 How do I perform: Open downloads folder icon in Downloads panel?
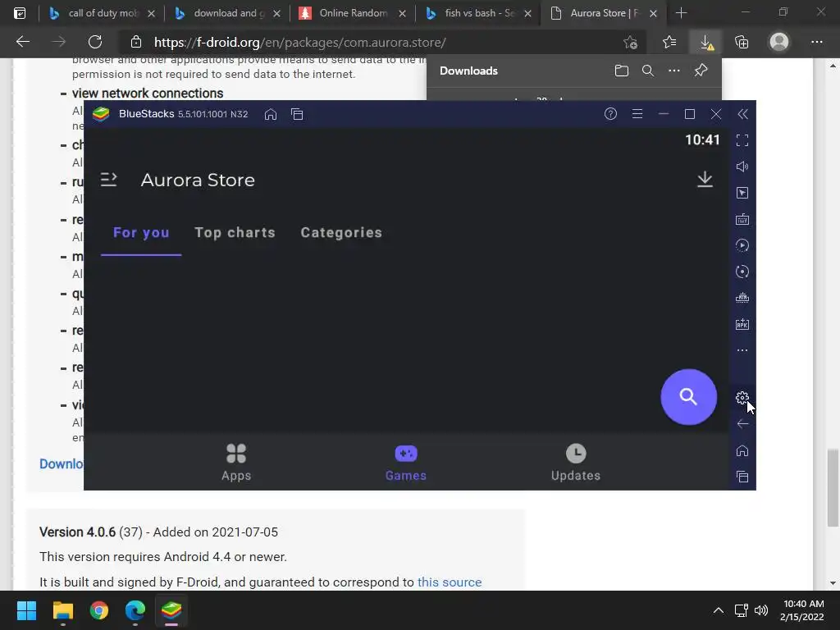point(622,71)
